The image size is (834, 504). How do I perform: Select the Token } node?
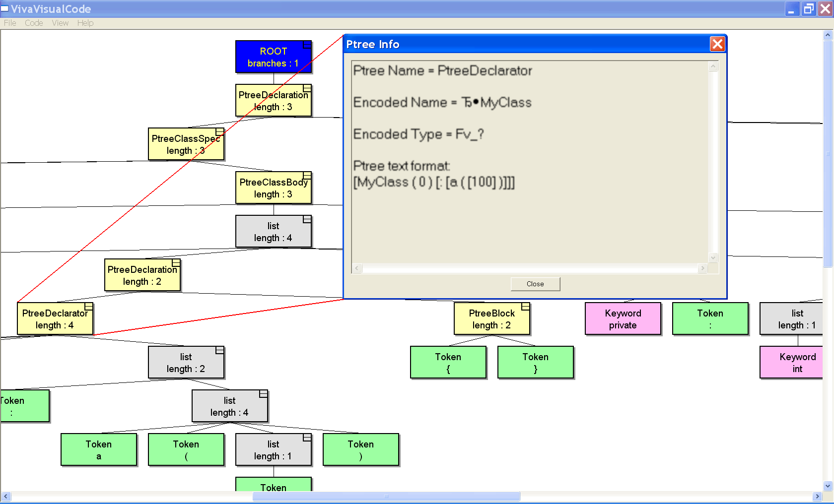click(536, 363)
